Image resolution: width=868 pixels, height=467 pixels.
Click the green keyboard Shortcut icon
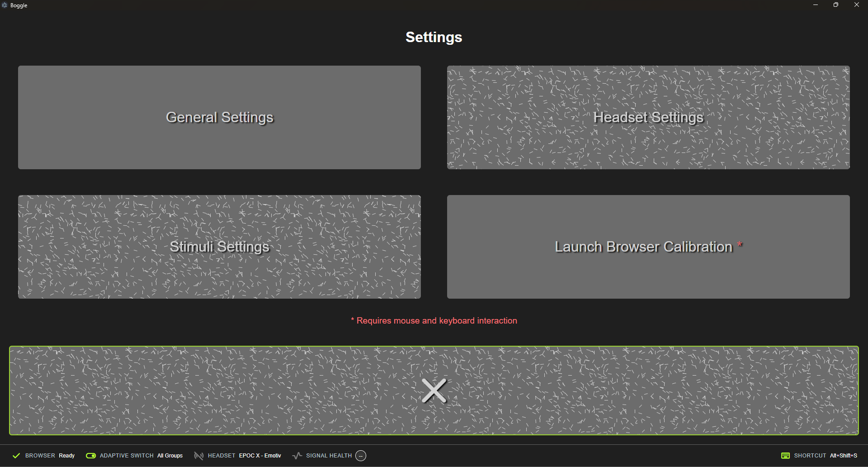(x=786, y=455)
